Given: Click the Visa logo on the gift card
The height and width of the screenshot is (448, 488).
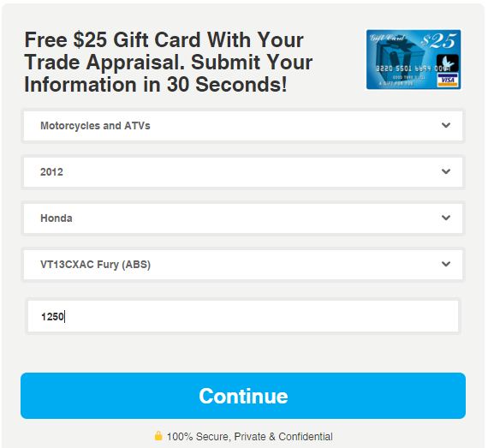Looking at the screenshot, I should [448, 80].
